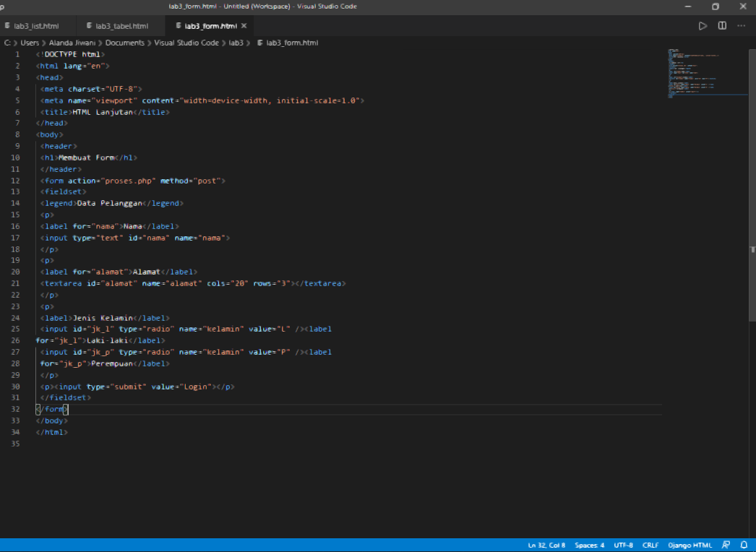Screen dimensions: 756x552
Task: Close the lab3_form.html tab
Action: pos(244,24)
